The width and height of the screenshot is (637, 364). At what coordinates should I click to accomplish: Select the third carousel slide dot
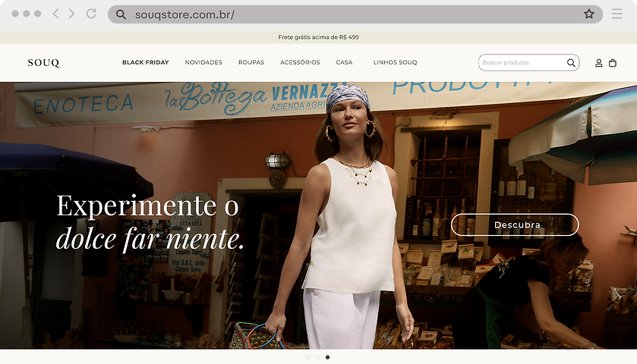327,357
